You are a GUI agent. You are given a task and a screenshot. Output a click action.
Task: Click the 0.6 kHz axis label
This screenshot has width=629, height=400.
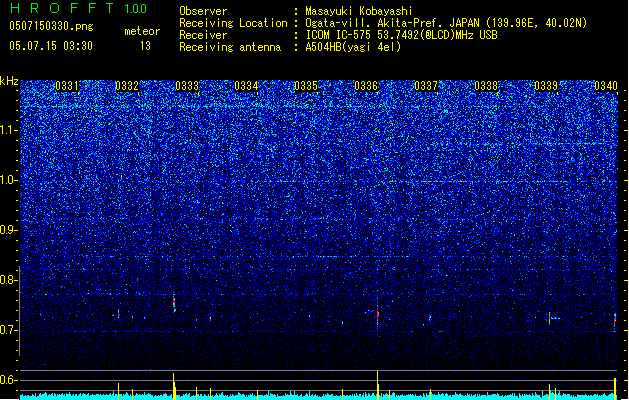[9, 380]
